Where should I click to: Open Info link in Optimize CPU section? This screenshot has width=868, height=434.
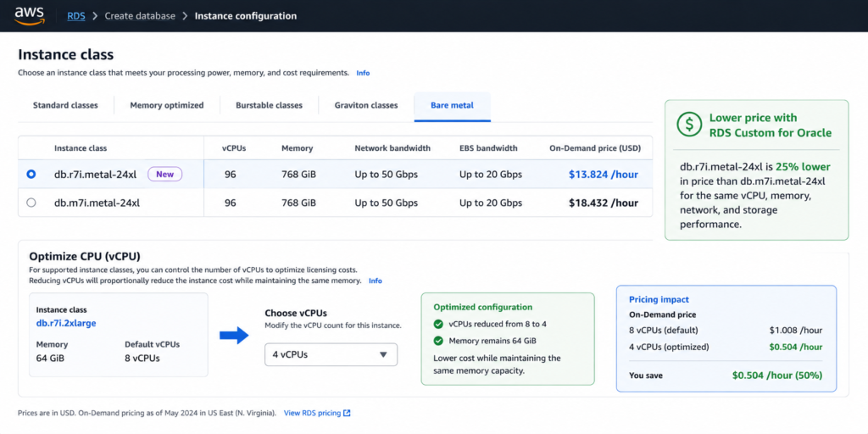coord(376,281)
